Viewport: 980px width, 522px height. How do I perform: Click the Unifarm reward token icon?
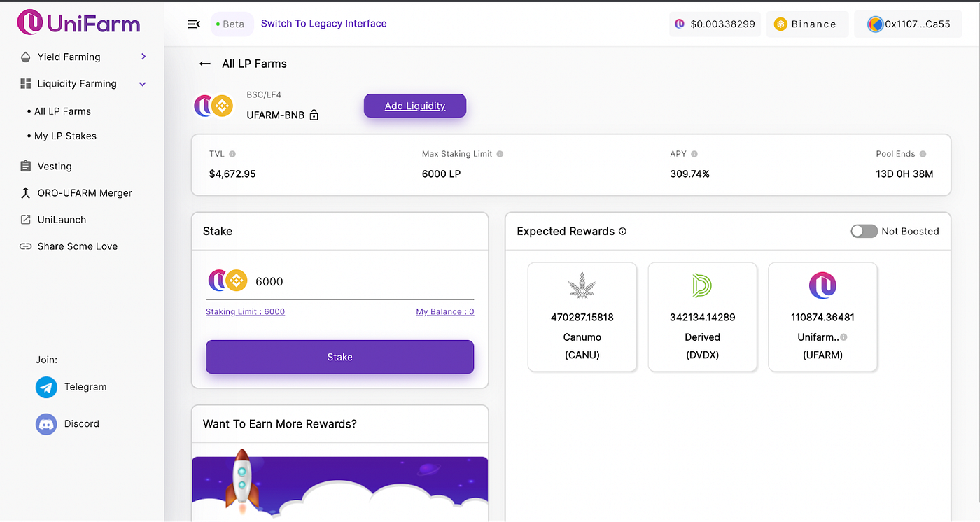pyautogui.click(x=822, y=285)
